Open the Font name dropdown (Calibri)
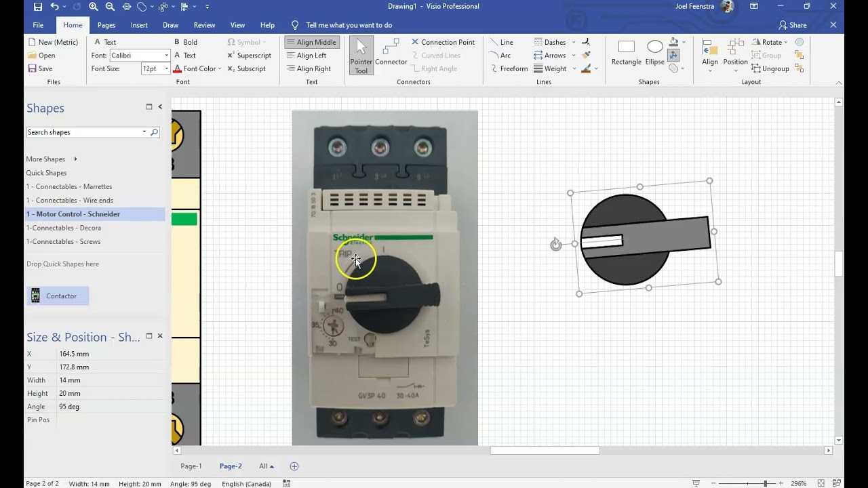This screenshot has height=488, width=868. coord(166,56)
